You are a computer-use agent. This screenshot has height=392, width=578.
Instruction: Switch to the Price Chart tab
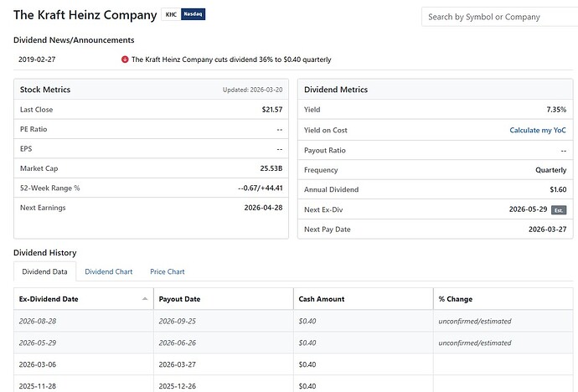click(x=168, y=271)
